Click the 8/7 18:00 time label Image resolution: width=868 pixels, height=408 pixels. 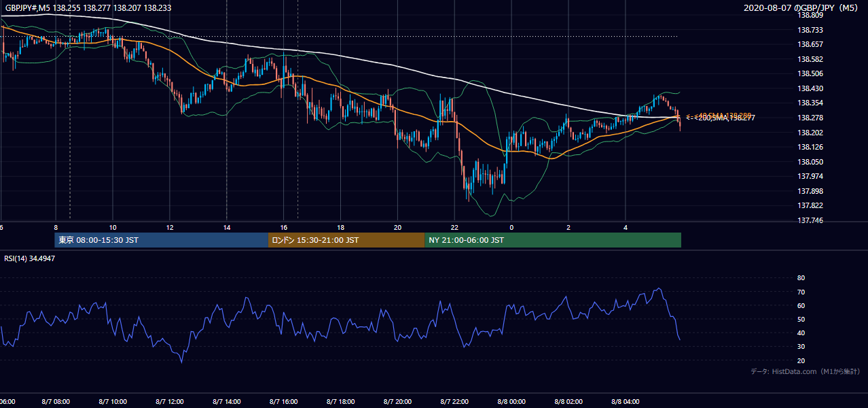click(x=341, y=402)
